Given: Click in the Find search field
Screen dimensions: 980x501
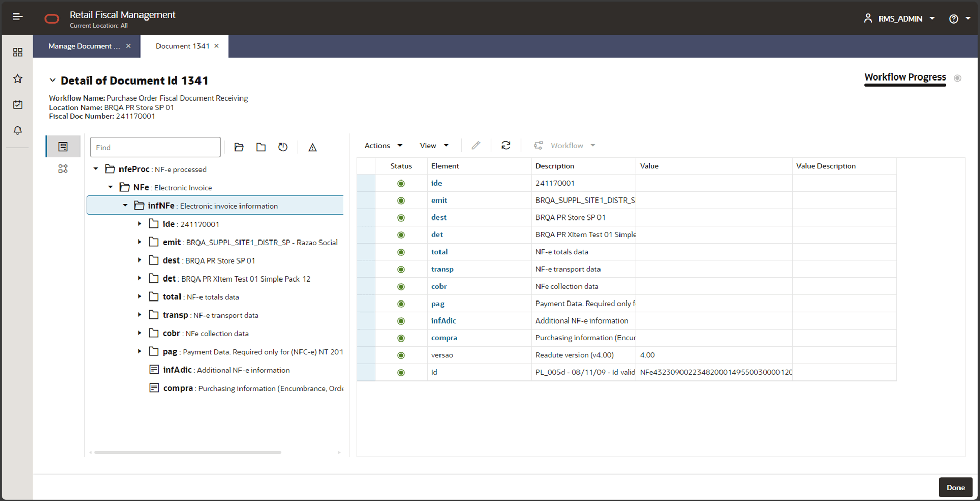Looking at the screenshot, I should (x=155, y=147).
